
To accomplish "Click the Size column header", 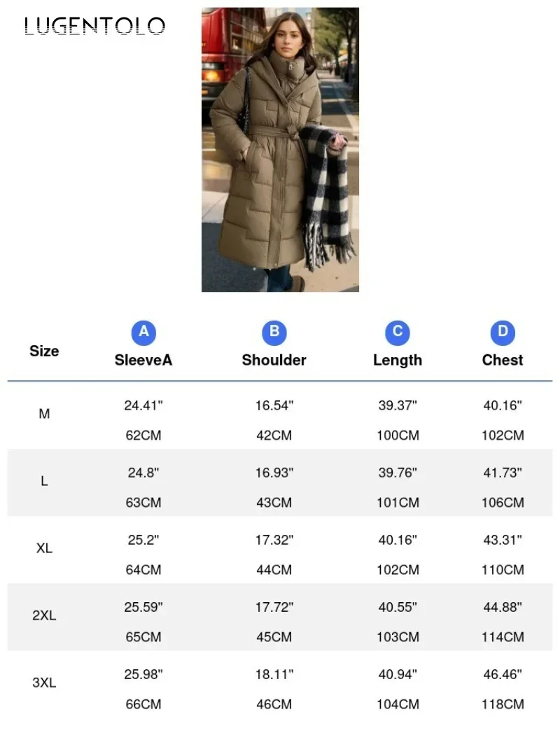I will (x=44, y=351).
